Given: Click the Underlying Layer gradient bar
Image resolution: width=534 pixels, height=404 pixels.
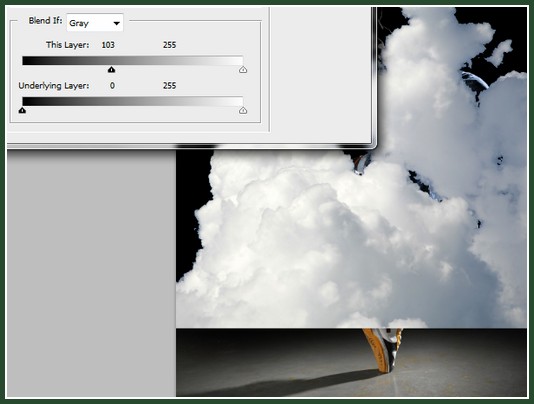Looking at the screenshot, I should coord(132,101).
